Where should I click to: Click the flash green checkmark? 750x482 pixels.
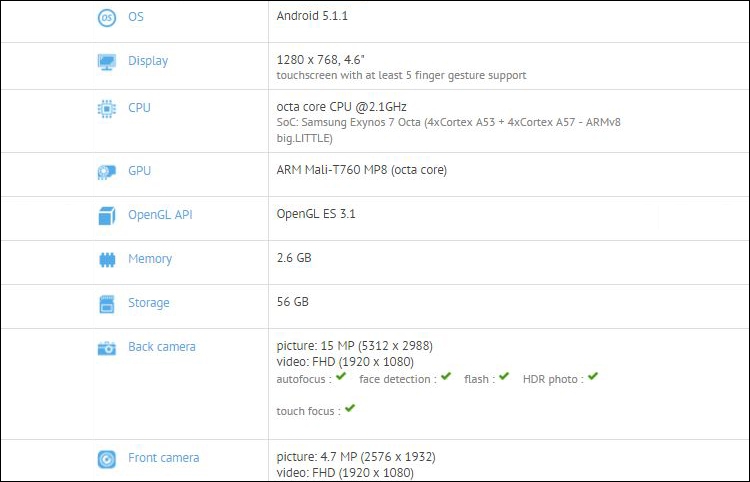pos(504,377)
